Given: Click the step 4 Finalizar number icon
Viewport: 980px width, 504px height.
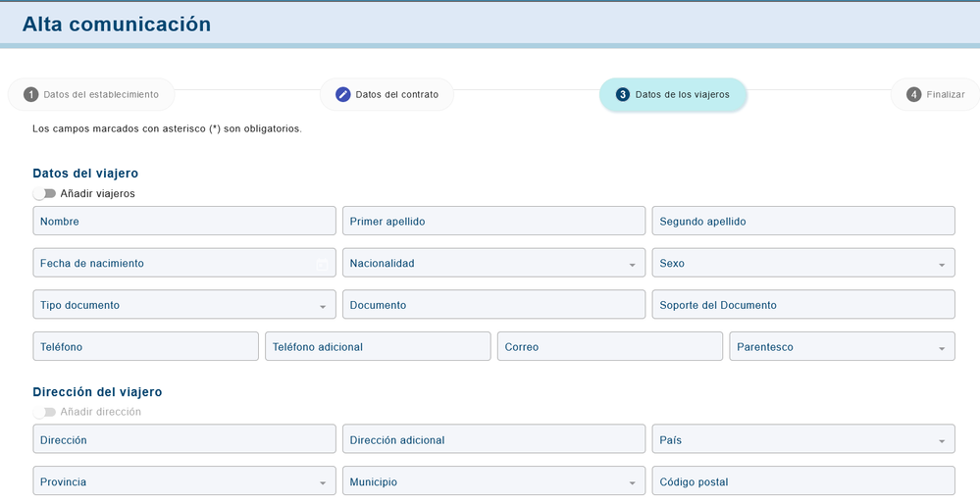Looking at the screenshot, I should pos(914,95).
